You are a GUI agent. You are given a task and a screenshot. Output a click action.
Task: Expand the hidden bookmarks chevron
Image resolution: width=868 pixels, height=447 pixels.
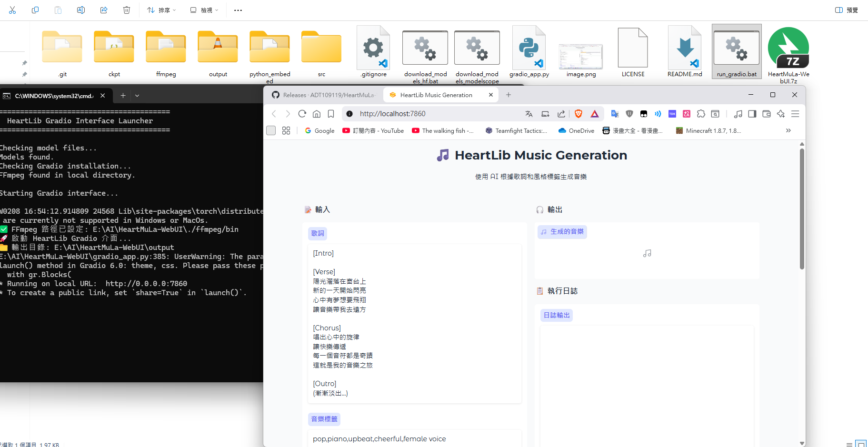(x=788, y=130)
